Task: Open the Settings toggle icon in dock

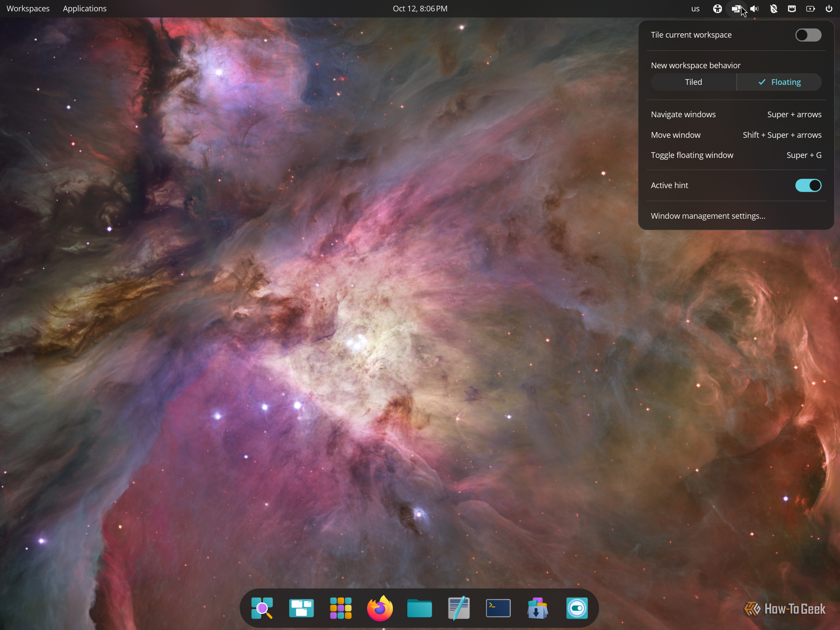Action: [577, 608]
